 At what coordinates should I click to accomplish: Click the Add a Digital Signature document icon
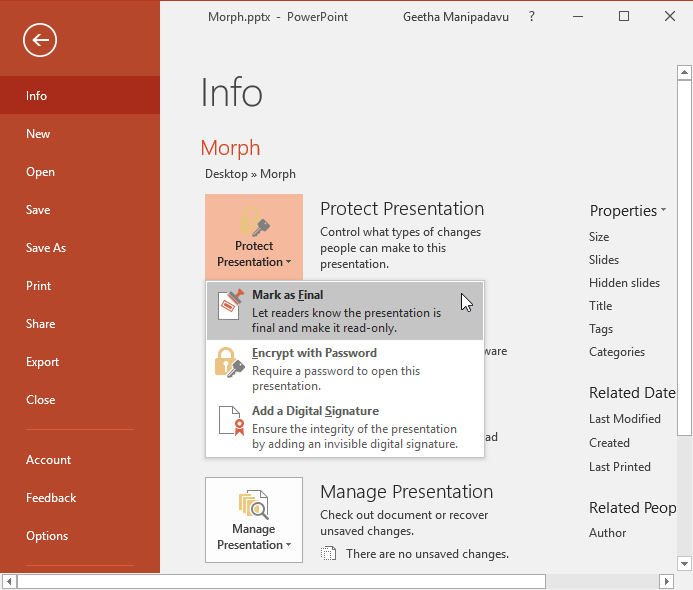pyautogui.click(x=230, y=420)
